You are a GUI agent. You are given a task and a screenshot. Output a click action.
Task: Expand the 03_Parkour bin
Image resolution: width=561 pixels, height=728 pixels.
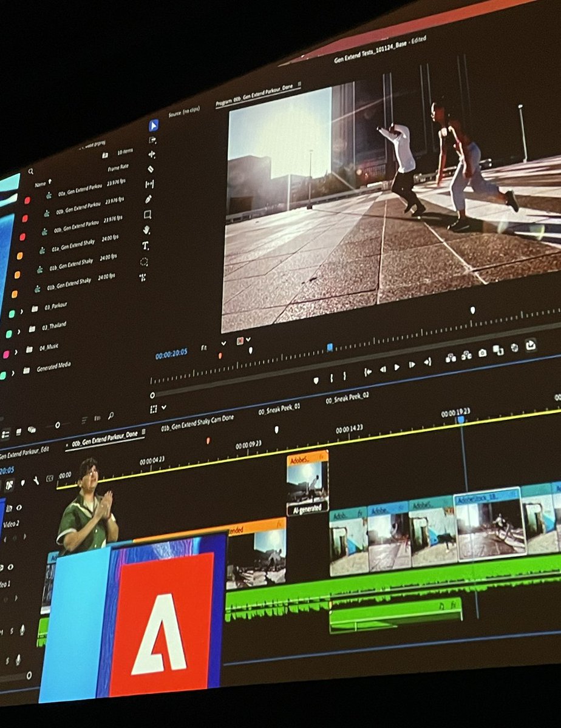(22, 311)
